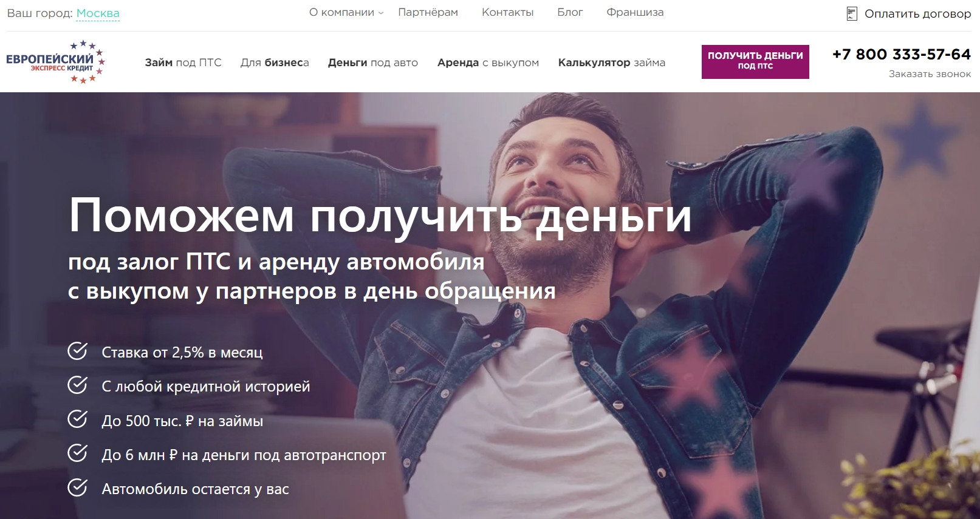Open Деньги под авто section
980x519 pixels.
tap(373, 63)
